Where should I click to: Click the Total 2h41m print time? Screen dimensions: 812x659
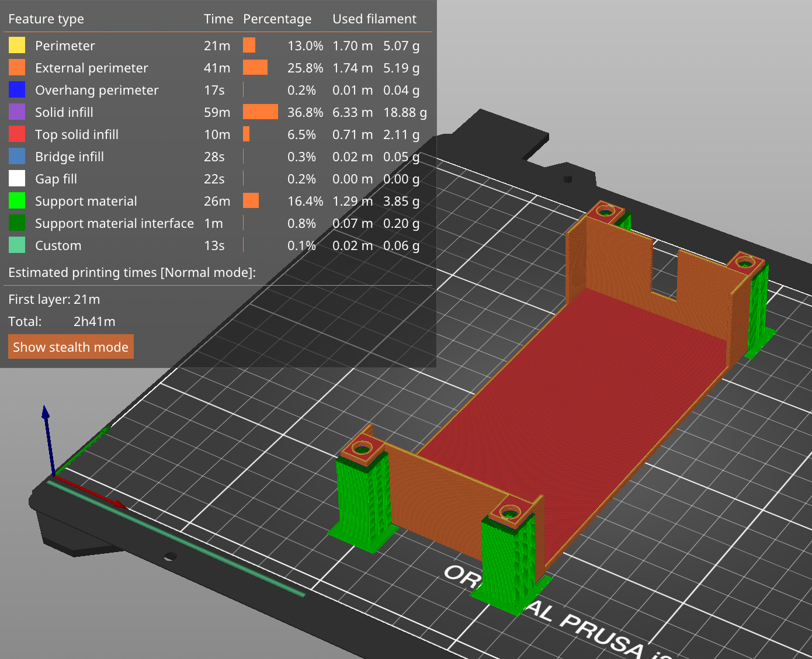[62, 321]
